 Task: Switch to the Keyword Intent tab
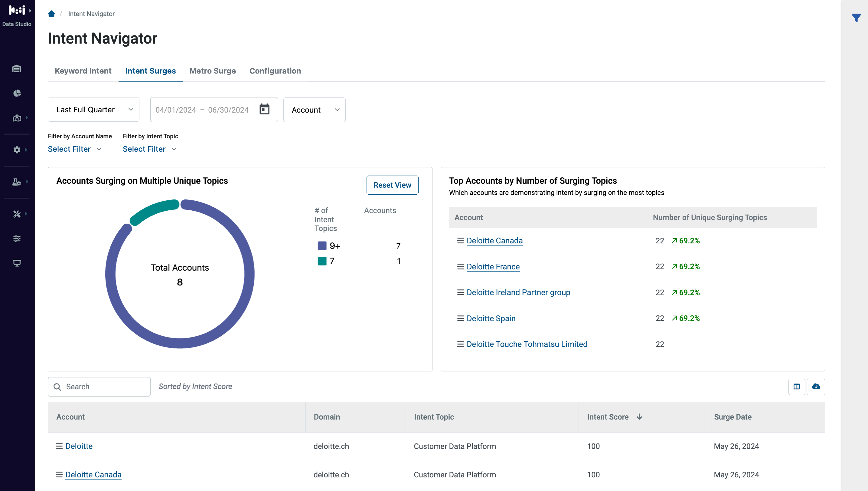[83, 71]
